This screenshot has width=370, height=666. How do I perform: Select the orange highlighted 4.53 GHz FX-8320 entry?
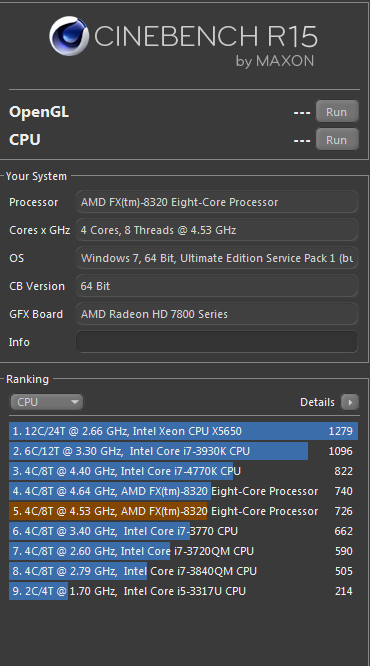[184, 511]
